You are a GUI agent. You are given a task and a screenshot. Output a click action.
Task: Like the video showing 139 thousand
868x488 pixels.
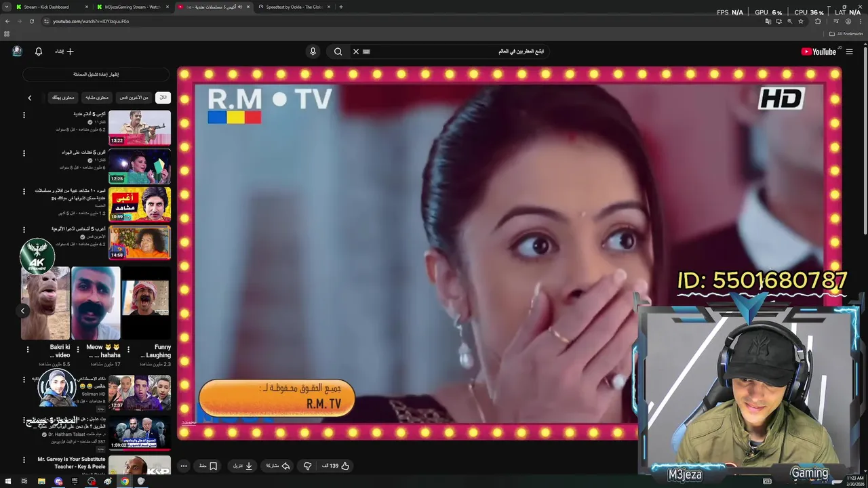336,466
